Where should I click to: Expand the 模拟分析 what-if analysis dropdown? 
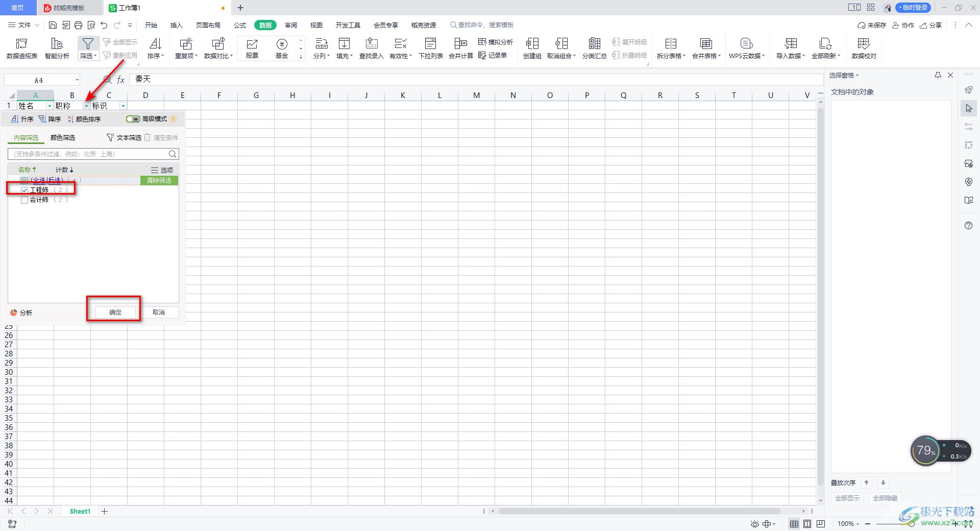tap(496, 42)
